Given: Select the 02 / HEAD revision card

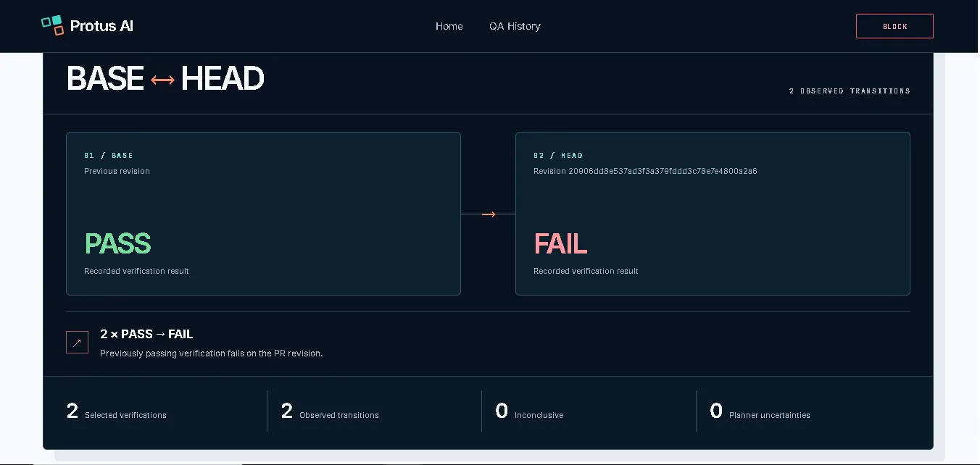Looking at the screenshot, I should [713, 214].
